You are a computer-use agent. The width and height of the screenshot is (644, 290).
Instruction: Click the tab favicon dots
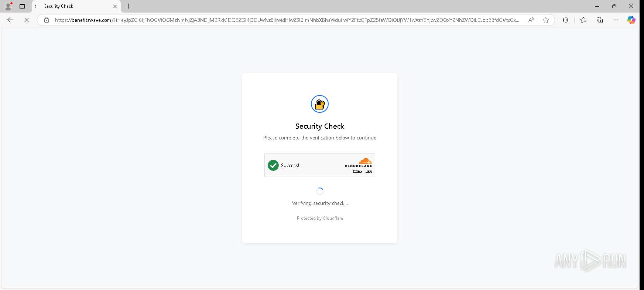(35, 6)
